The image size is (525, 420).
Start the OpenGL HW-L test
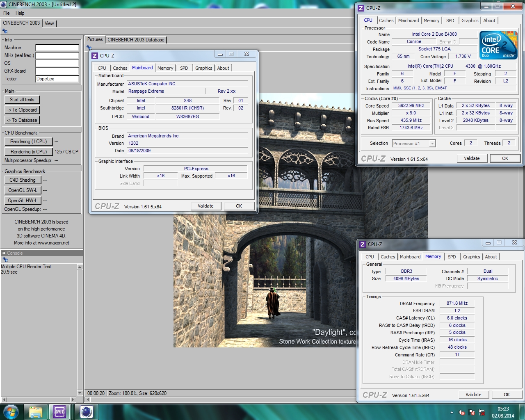point(23,201)
